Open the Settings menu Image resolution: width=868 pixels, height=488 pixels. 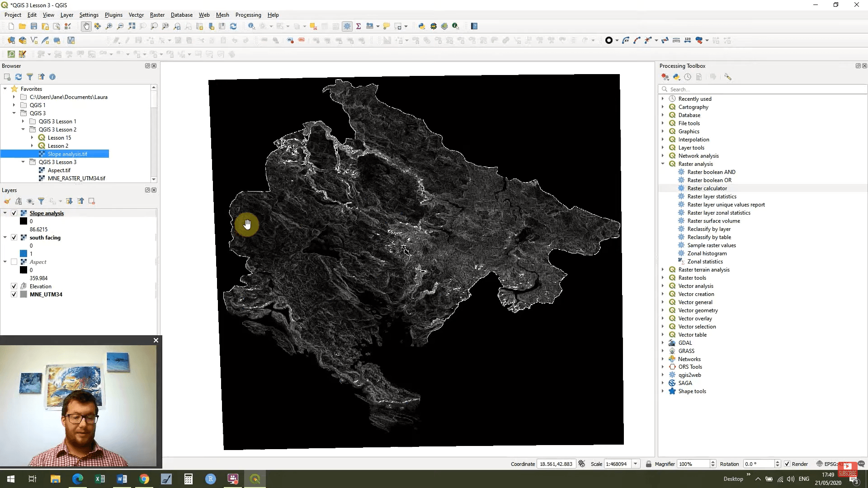(89, 15)
